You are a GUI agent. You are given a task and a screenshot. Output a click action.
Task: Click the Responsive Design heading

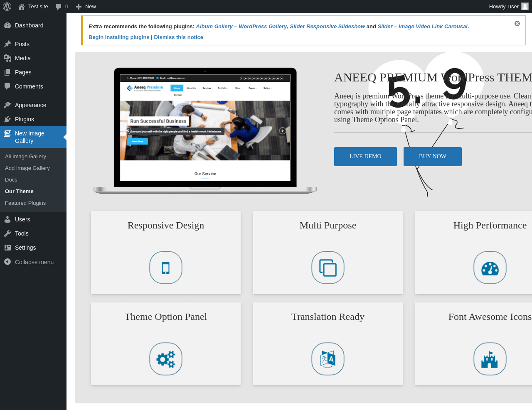point(166,226)
